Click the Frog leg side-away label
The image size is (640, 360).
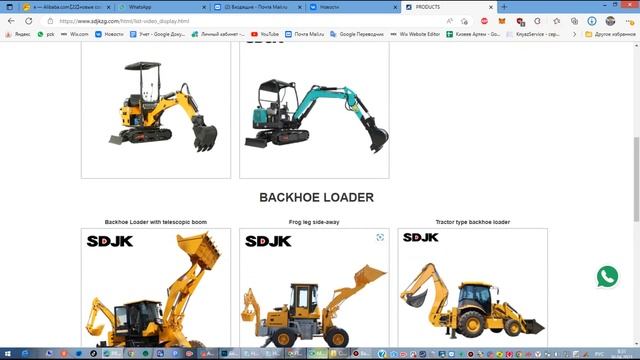pos(314,222)
